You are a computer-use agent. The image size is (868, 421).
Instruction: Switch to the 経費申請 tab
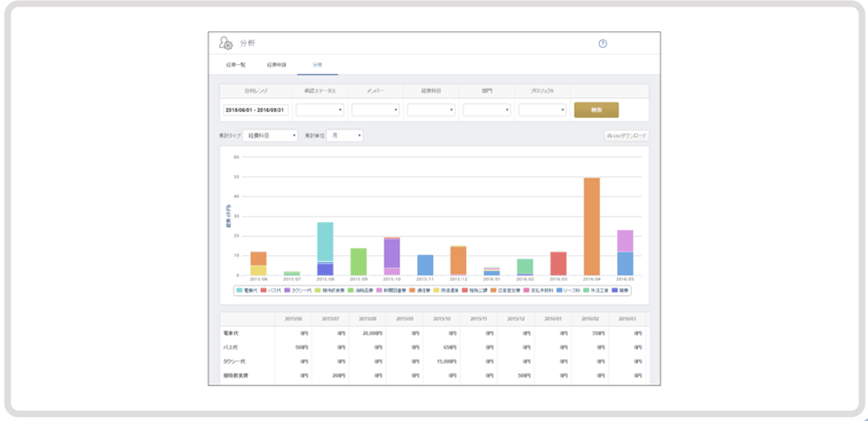click(x=276, y=65)
